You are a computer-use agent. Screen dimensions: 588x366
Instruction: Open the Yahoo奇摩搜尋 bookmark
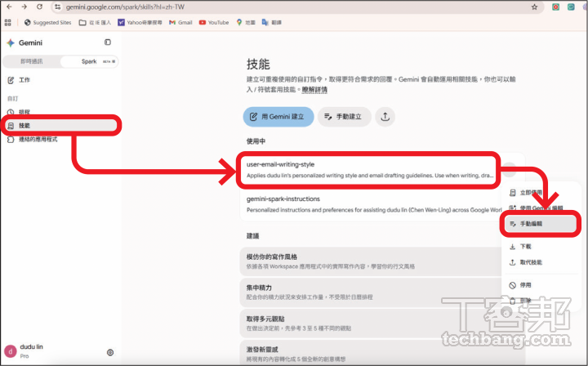[140, 23]
